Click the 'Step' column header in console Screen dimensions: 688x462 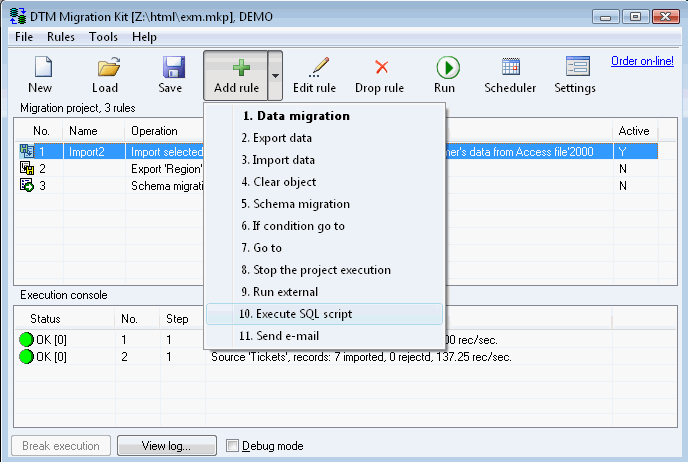182,319
